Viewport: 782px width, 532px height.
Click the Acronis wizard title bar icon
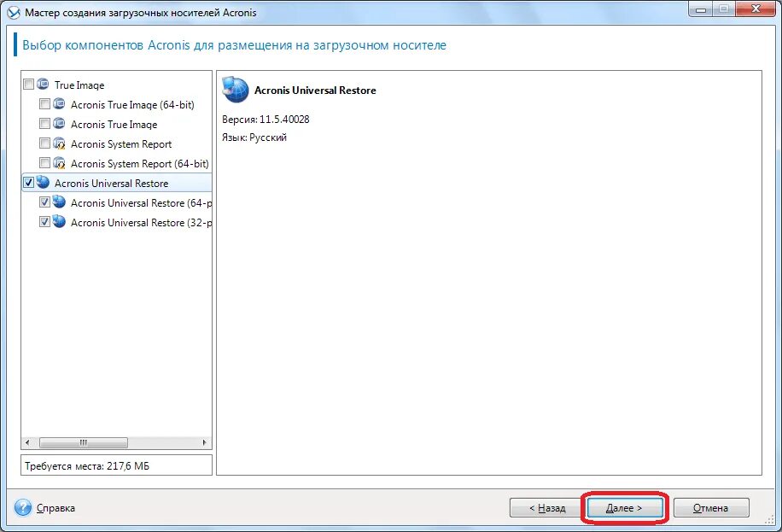14,13
